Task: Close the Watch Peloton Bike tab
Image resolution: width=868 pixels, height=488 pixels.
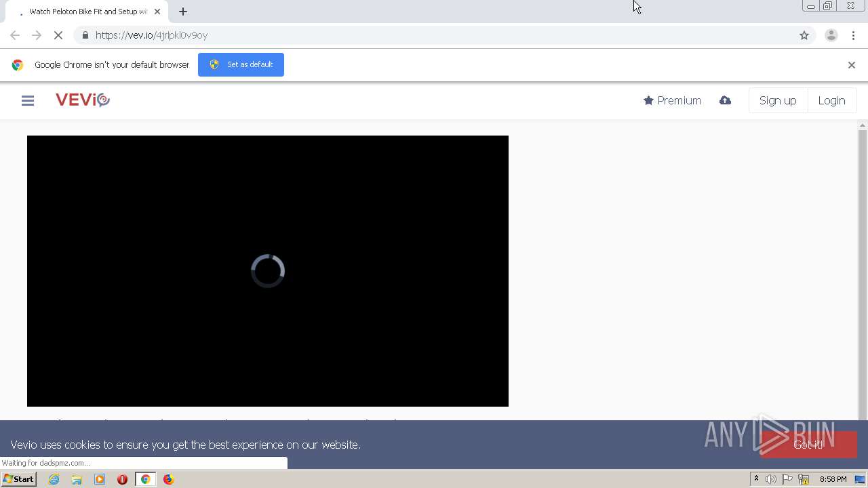Action: coord(157,12)
